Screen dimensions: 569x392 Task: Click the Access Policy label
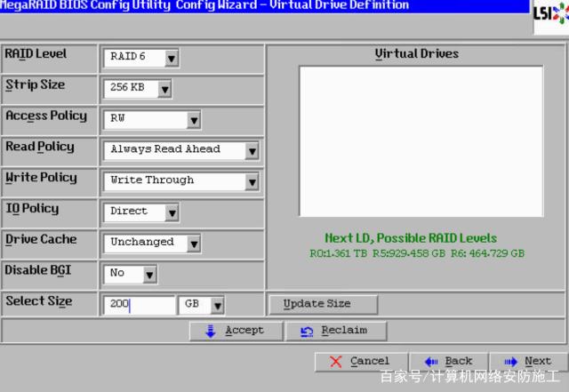[46, 116]
